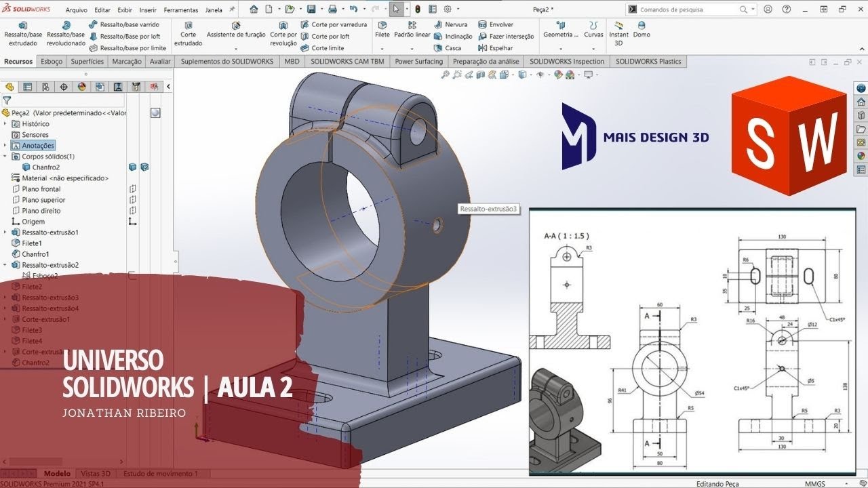This screenshot has height=488, width=868.
Task: Open the ConfigurationManager tab icon
Action: tap(45, 87)
